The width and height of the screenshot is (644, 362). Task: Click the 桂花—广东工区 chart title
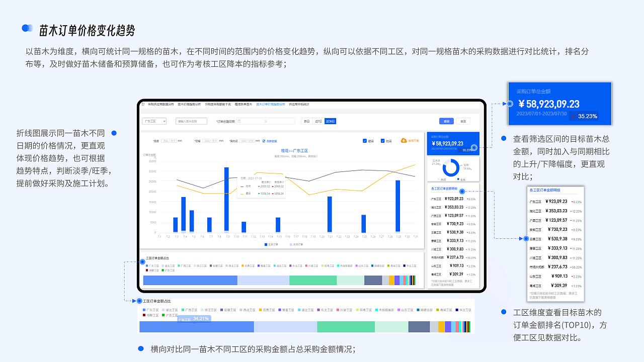click(x=294, y=151)
